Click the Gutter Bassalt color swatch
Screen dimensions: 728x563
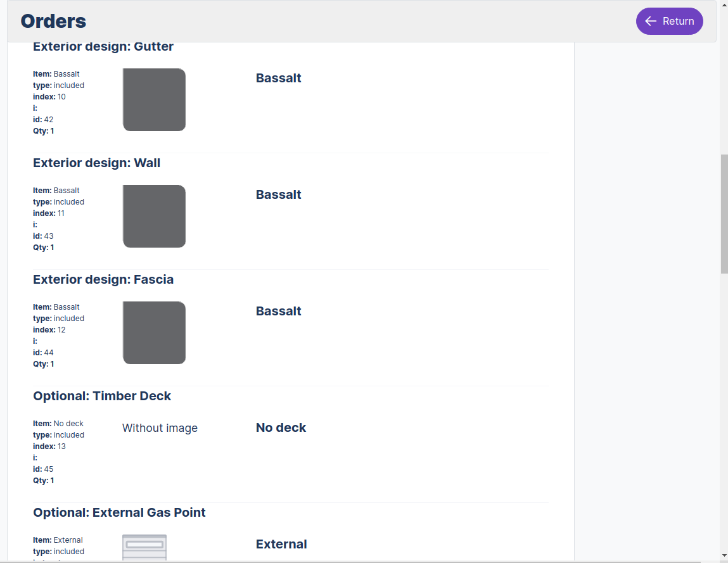click(x=154, y=99)
